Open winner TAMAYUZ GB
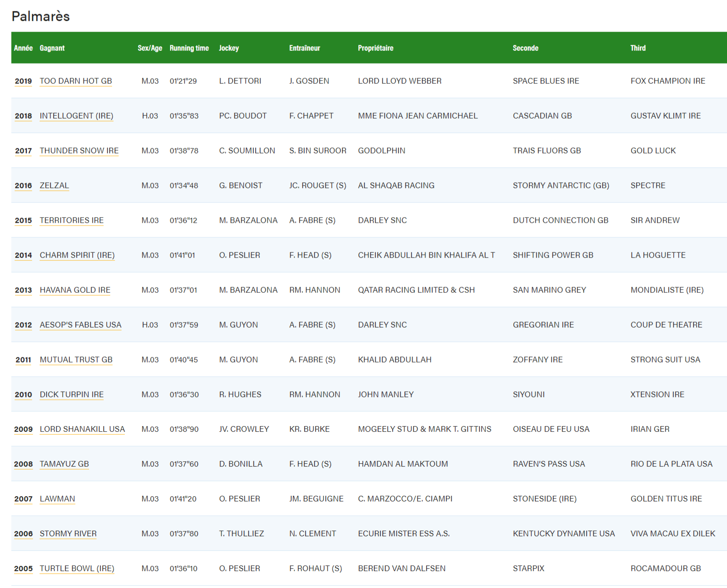Viewport: 727px width, 588px height. [x=64, y=464]
